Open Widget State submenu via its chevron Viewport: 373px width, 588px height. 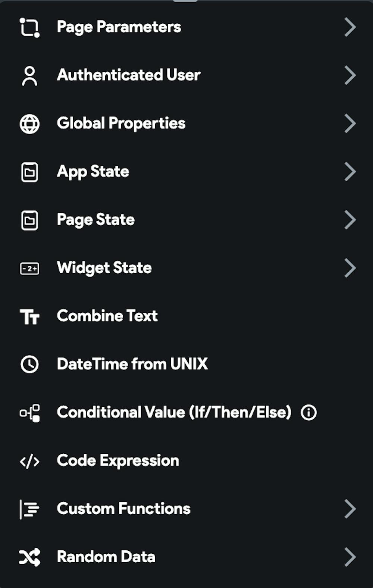coord(350,268)
